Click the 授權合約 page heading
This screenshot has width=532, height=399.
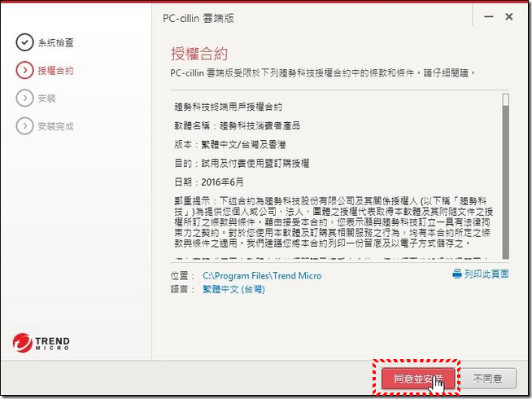[199, 54]
